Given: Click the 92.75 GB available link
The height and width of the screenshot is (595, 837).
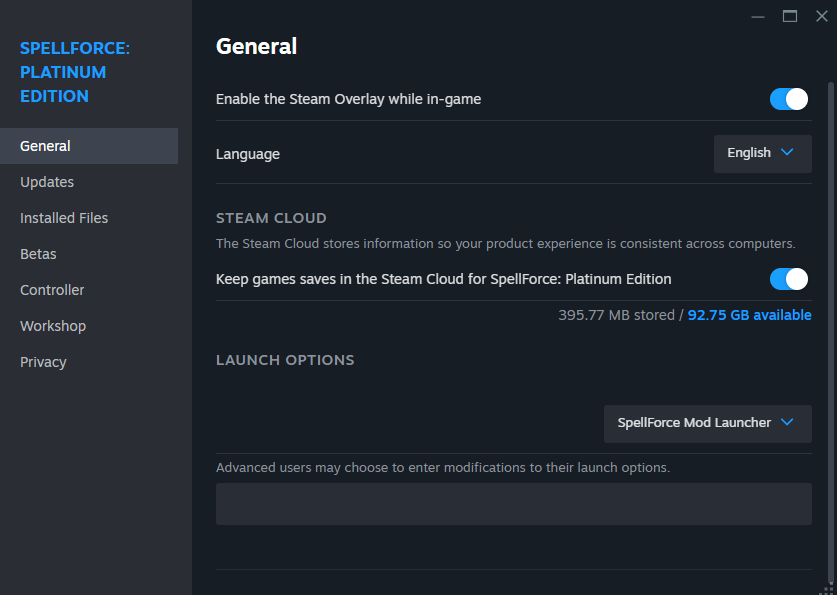Looking at the screenshot, I should click(x=749, y=315).
